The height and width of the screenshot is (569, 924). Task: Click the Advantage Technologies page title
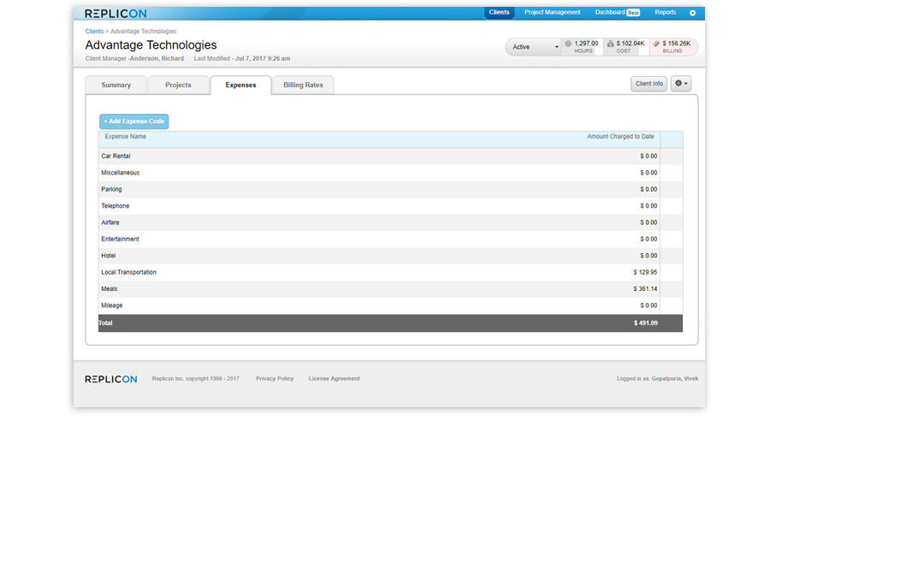pyautogui.click(x=151, y=44)
